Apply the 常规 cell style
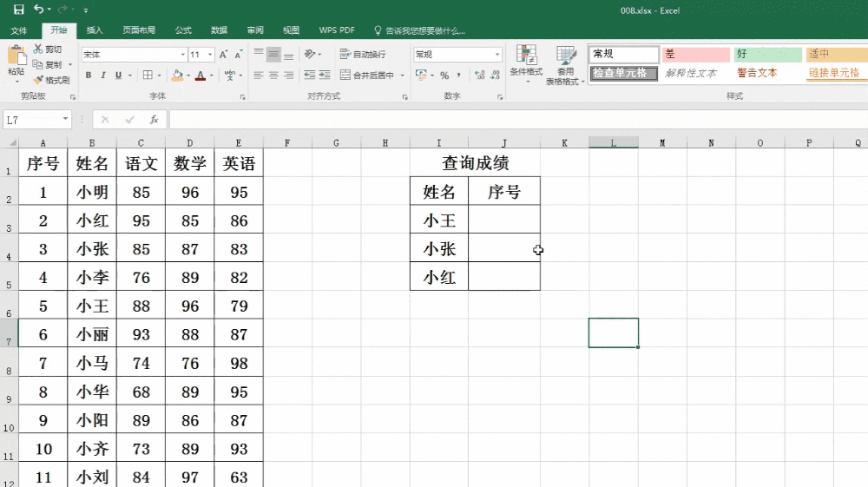The width and height of the screenshot is (868, 487). pos(623,54)
